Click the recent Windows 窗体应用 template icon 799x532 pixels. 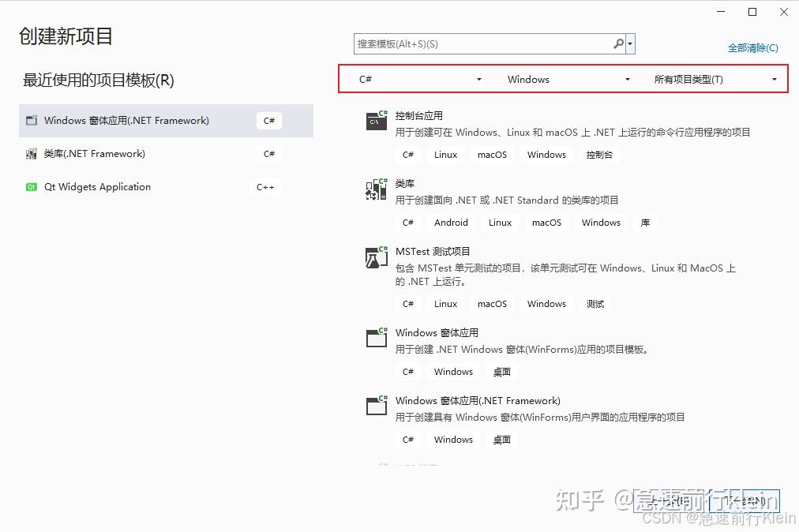pos(32,121)
